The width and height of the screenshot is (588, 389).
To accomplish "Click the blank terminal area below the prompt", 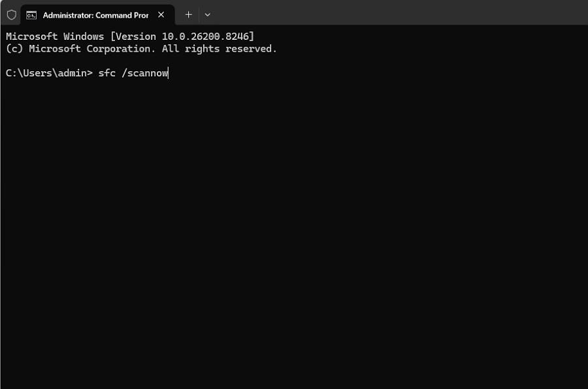I will (x=294, y=228).
